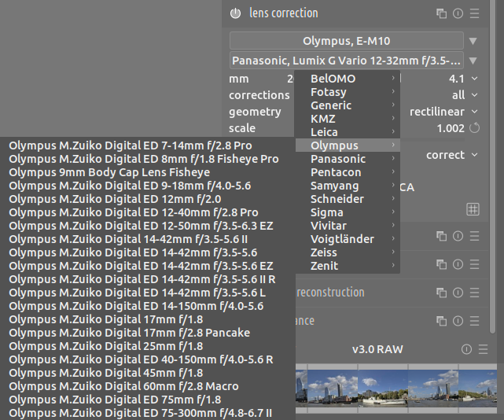The height and width of the screenshot is (420, 504).
Task: Choose Olympus M.Zuiko ED 7-14mm f/2.8 Pro
Action: tap(148, 146)
